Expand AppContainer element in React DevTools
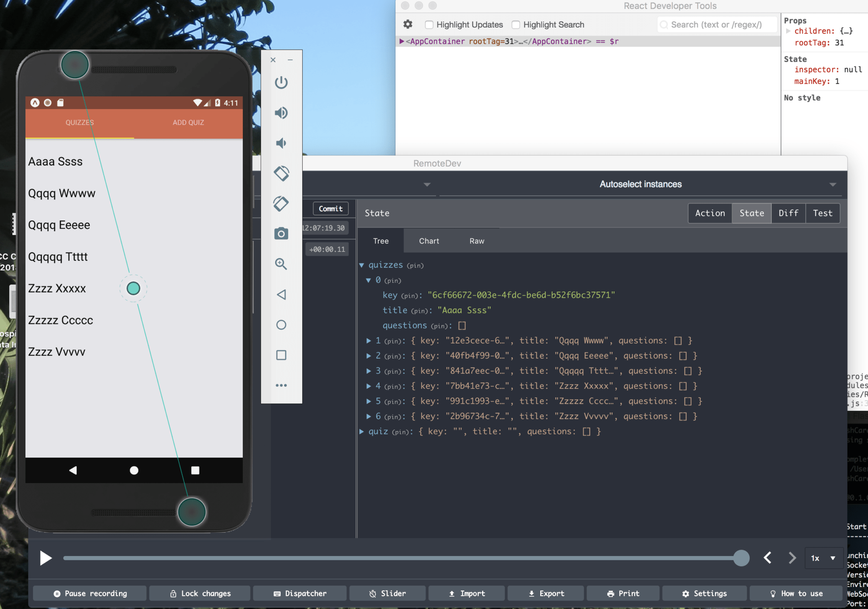 401,41
